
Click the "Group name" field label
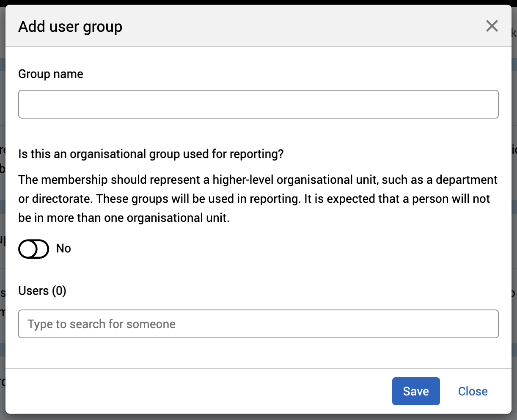pos(51,74)
